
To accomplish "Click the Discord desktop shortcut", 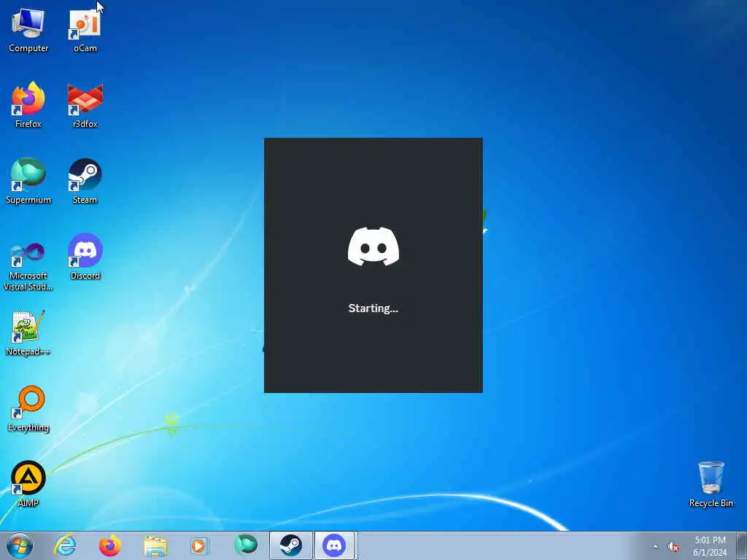I will click(85, 257).
